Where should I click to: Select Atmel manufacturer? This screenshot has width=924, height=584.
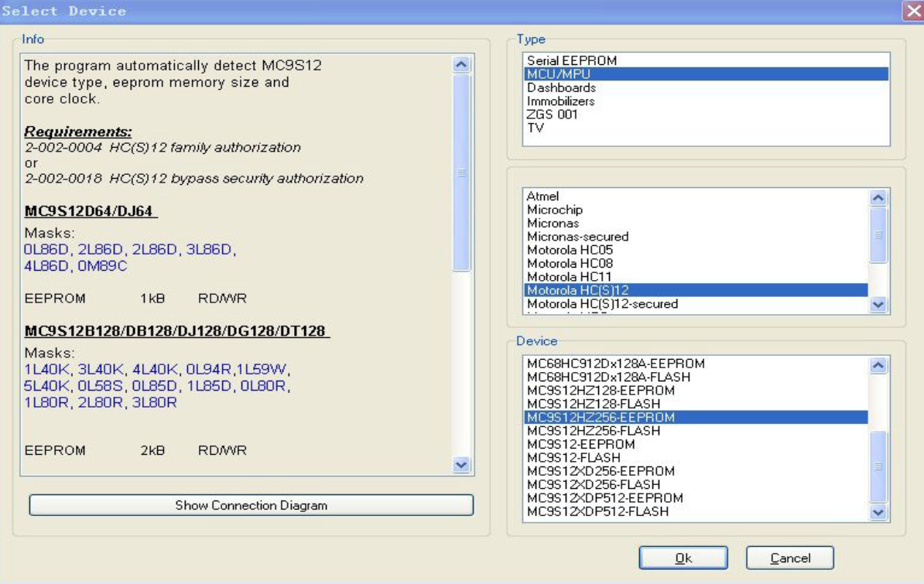pyautogui.click(x=696, y=196)
